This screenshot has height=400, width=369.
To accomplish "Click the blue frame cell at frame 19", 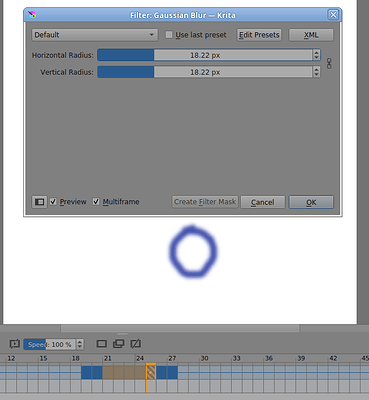I will tap(86, 372).
